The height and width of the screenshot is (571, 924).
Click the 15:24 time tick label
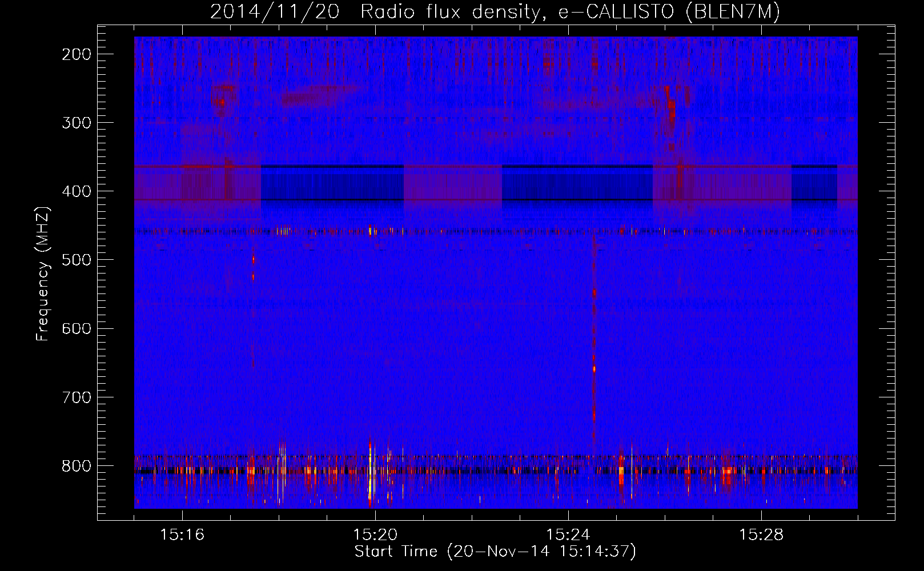[x=568, y=535]
